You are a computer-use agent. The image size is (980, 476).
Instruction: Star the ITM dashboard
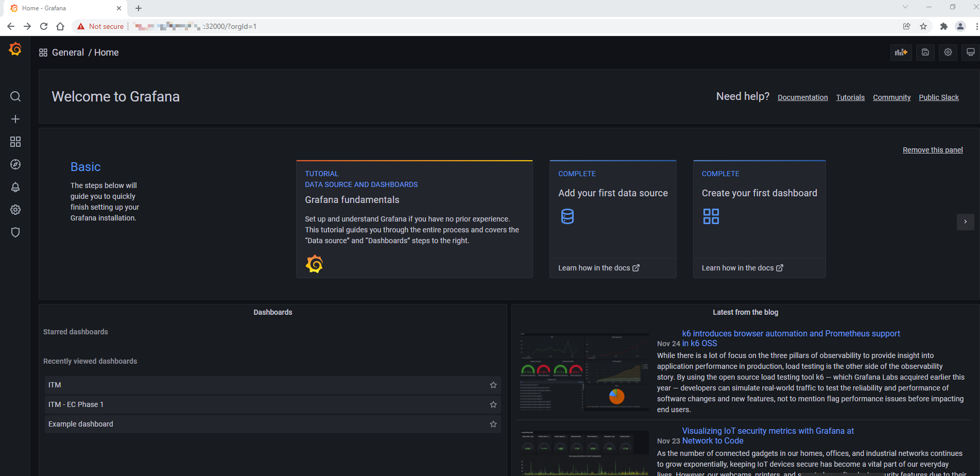pyautogui.click(x=493, y=385)
